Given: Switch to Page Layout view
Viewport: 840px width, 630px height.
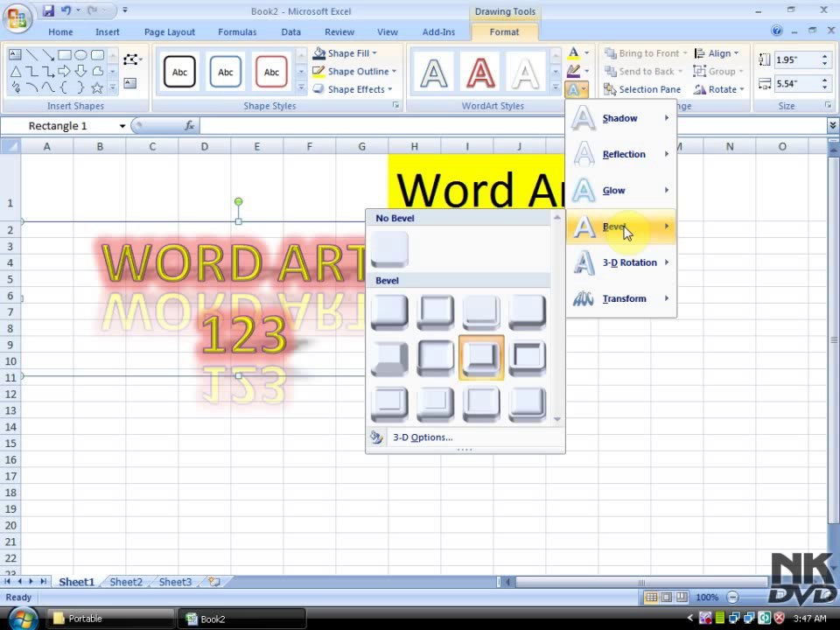Looking at the screenshot, I should (667, 597).
